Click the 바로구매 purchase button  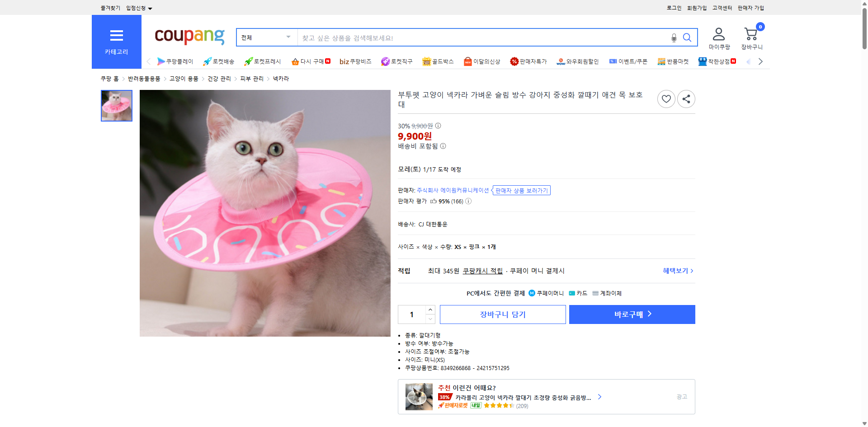(632, 314)
